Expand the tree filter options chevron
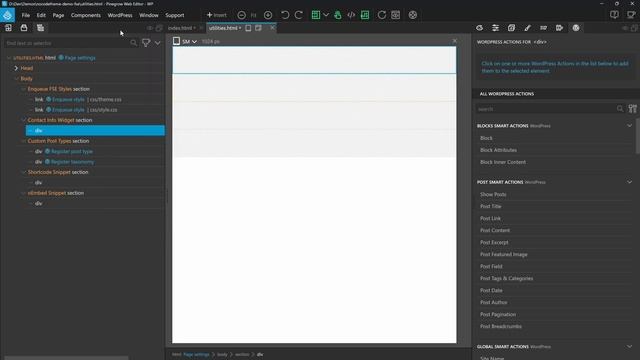The height and width of the screenshot is (360, 640). [158, 43]
